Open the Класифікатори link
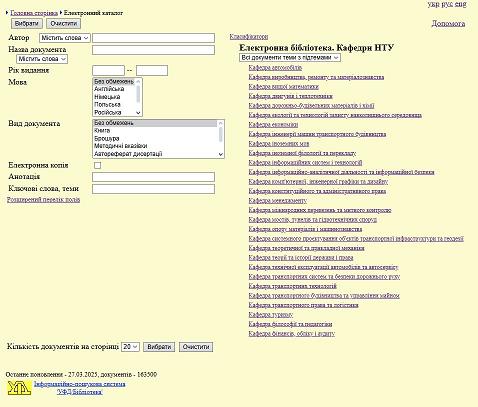This screenshot has width=478, height=407. pos(249,37)
